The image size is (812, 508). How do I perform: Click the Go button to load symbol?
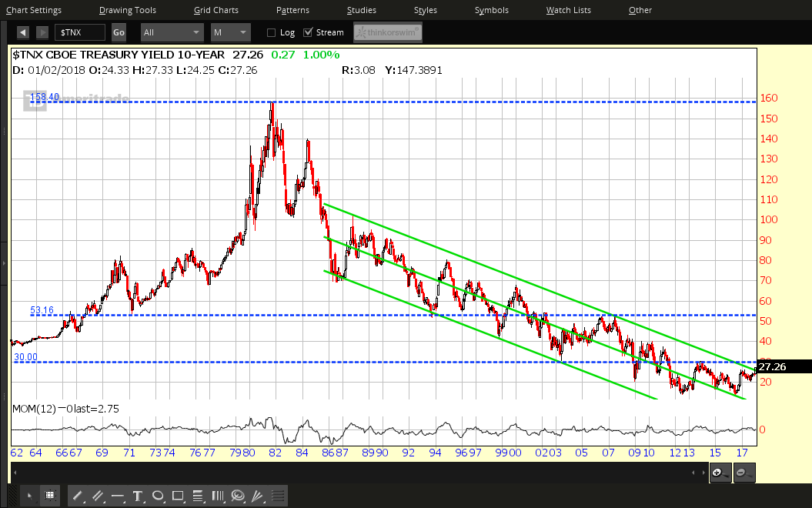tap(119, 32)
